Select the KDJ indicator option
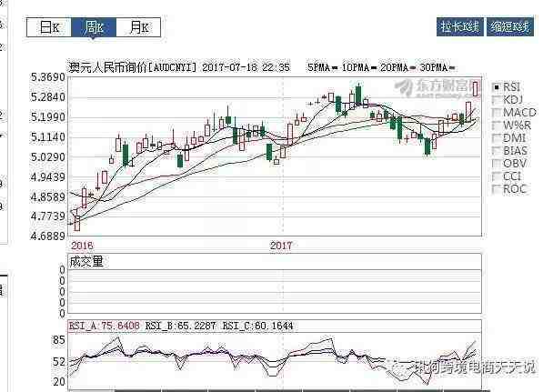This screenshot has height=392, width=553. (x=497, y=100)
